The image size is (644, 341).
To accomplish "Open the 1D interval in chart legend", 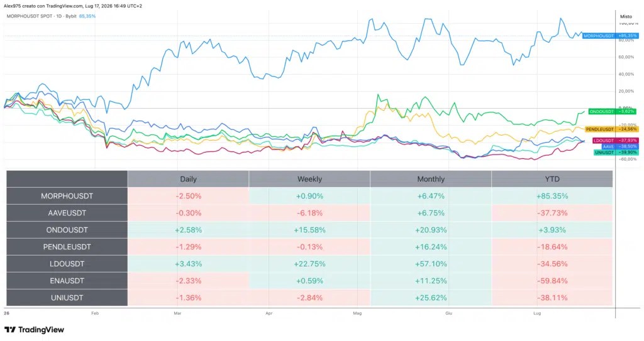I will click(57, 16).
